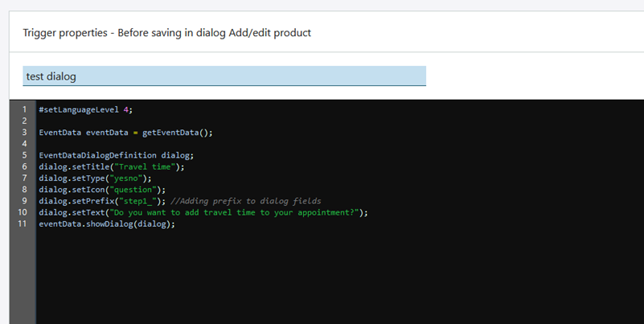Click the "Do you want to add travel time" text string
Image resolution: width=644 pixels, height=324 pixels.
(233, 213)
